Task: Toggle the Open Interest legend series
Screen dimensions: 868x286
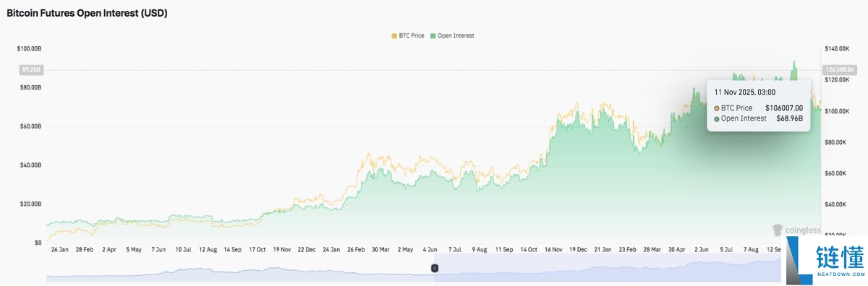Action: (452, 35)
